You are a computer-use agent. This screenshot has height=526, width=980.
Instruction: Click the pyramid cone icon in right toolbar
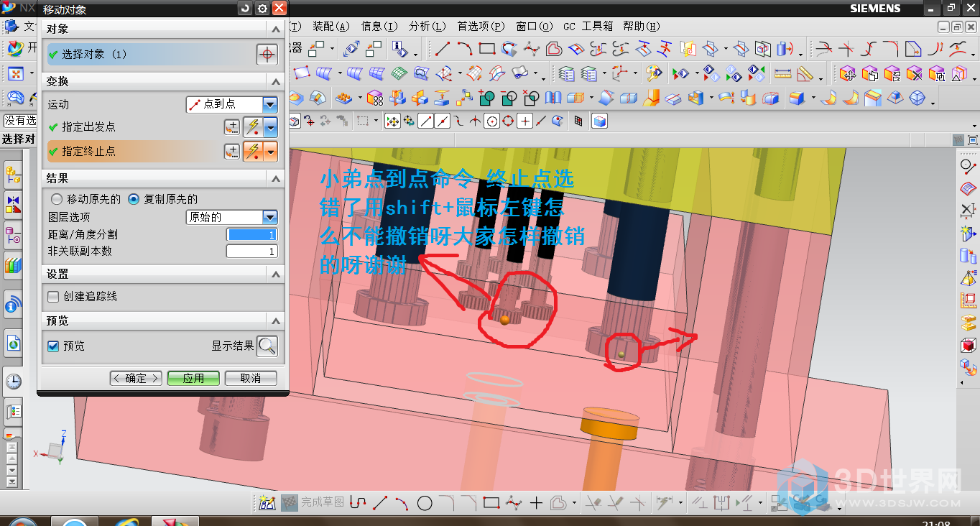(969, 278)
